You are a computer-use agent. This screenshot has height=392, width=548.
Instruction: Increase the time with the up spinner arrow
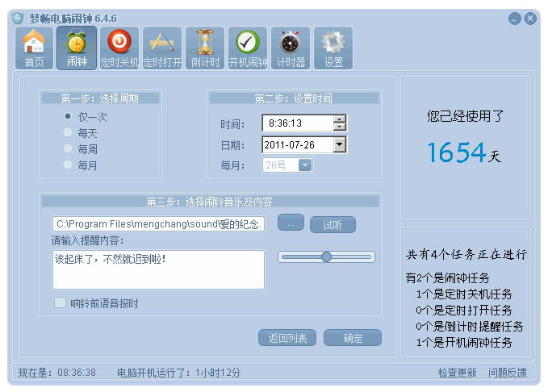(x=340, y=119)
